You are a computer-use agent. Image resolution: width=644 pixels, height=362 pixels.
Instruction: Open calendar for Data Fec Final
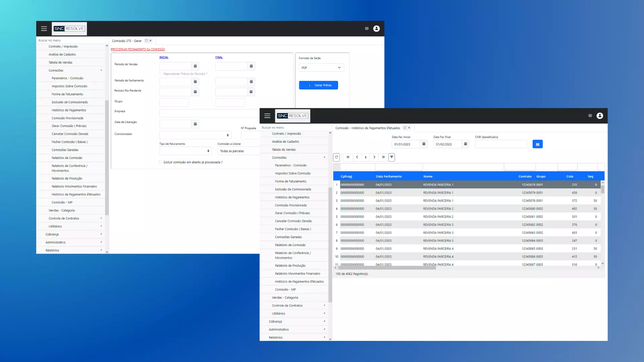(x=465, y=144)
